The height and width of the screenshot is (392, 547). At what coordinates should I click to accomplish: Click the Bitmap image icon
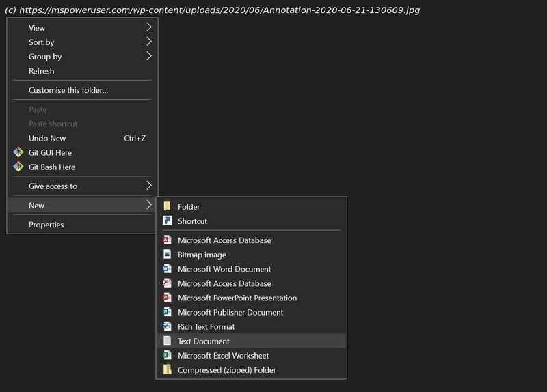click(x=167, y=255)
